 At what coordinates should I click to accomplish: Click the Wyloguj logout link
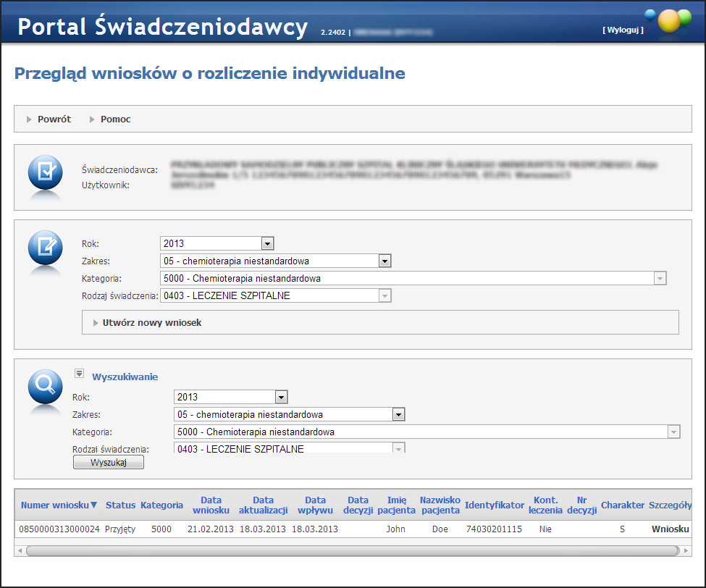coord(622,30)
